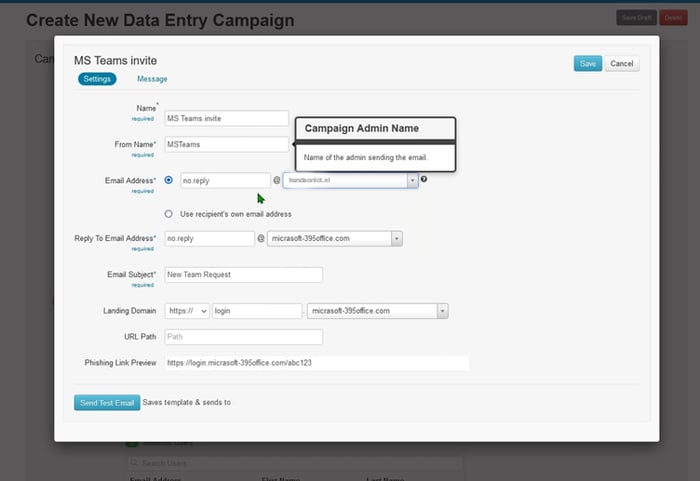
Task: Select 'Use recipient's own email address' radio
Action: click(168, 214)
